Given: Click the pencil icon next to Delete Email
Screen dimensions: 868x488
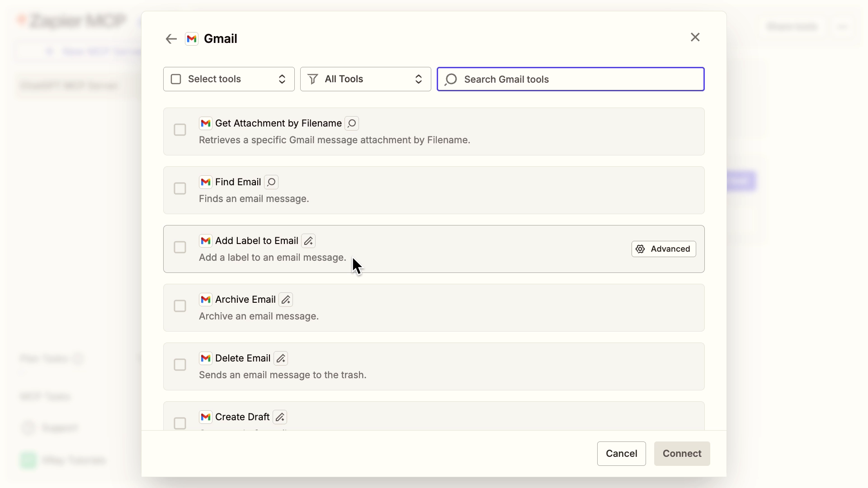Looking at the screenshot, I should coord(281,358).
